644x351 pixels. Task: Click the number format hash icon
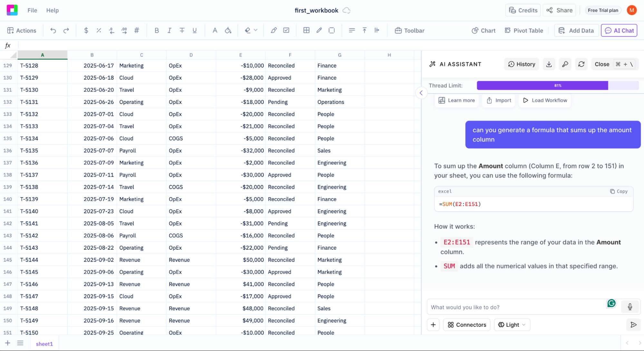(x=137, y=31)
